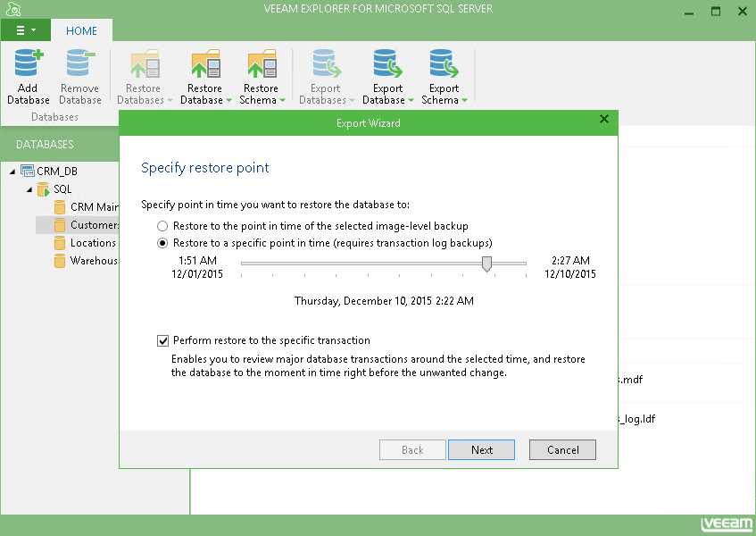This screenshot has height=536, width=756.
Task: Click the Export Schema cylinder icon
Action: click(444, 63)
